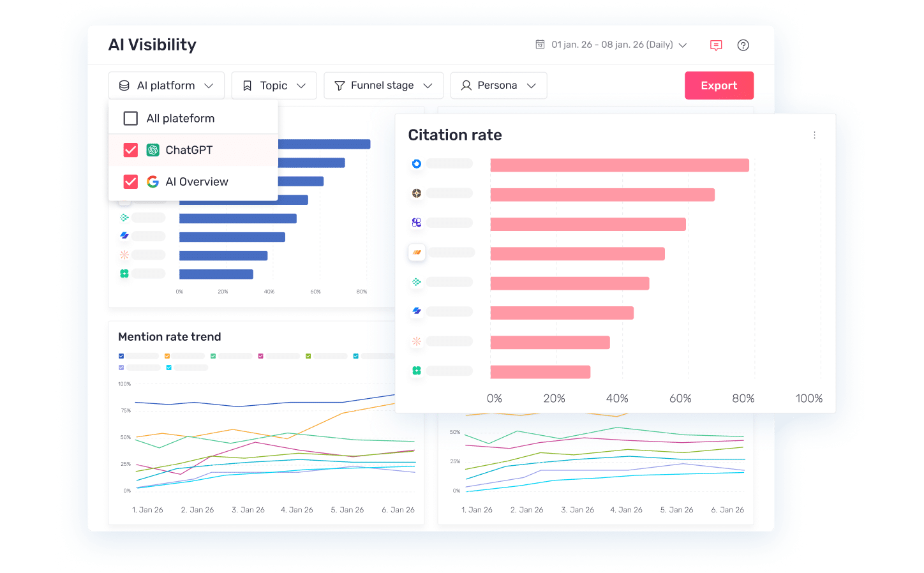The width and height of the screenshot is (924, 573).
Task: Click the database icon in AI platform filter
Action: pos(124,86)
